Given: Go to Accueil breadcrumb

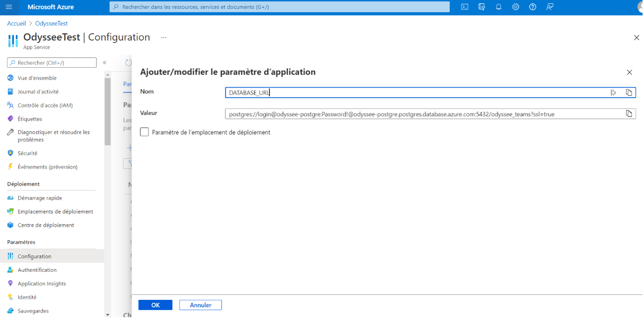Looking at the screenshot, I should 16,23.
